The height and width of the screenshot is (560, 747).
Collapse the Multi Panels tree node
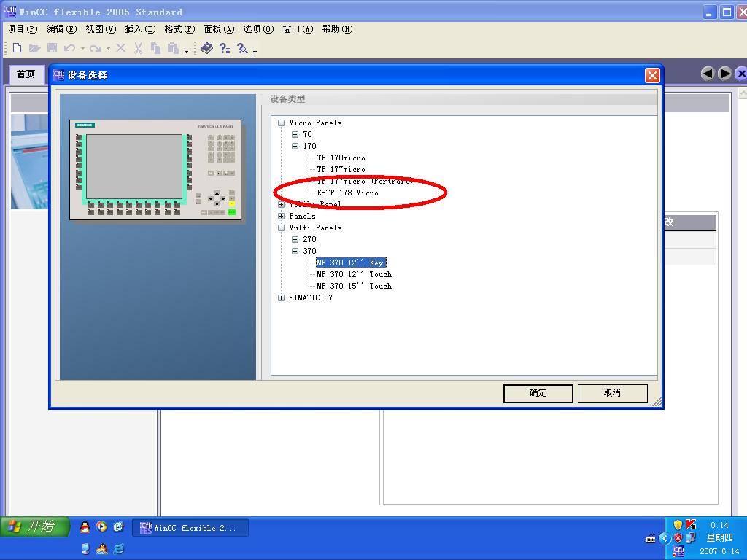281,227
